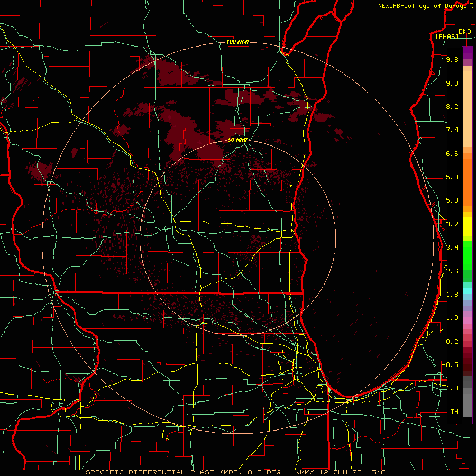476x476 pixels.
Task: Click the -1.3 scale value
Action: (x=451, y=388)
